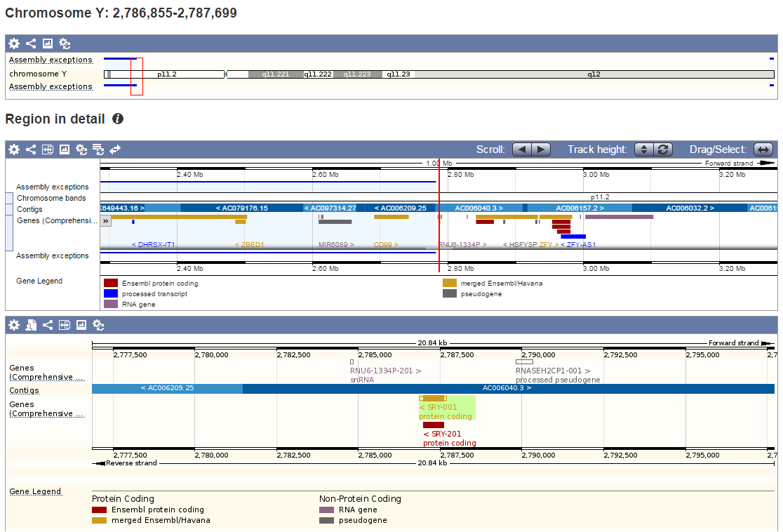Click resize image icon in region overview toolbar
The image size is (783, 532).
click(x=48, y=149)
